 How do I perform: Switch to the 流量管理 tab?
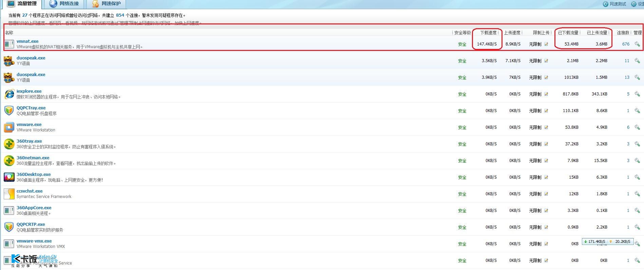tap(22, 4)
